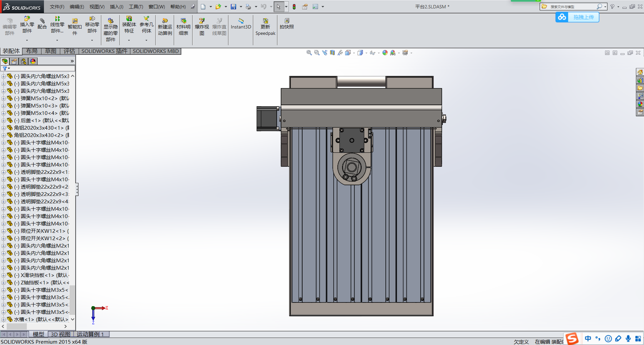Switch to 运动算例 1 bottom tab
The height and width of the screenshot is (345, 644).
point(90,334)
